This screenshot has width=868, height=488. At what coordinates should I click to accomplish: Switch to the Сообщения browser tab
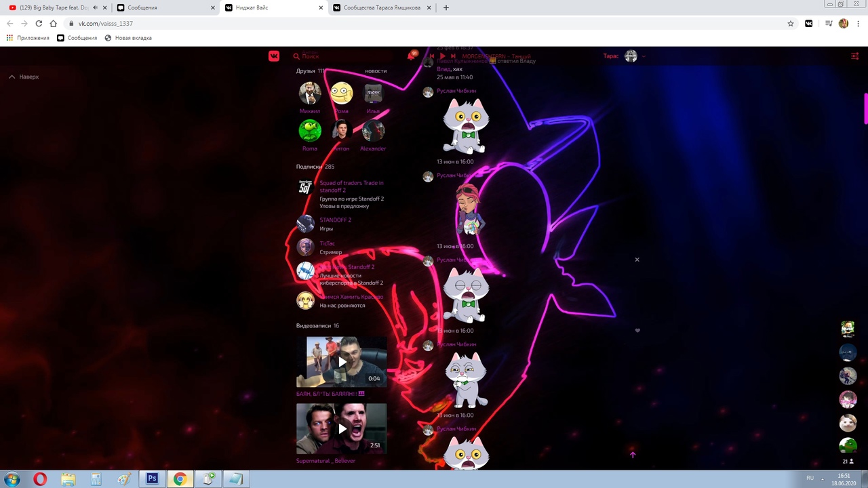pyautogui.click(x=164, y=7)
